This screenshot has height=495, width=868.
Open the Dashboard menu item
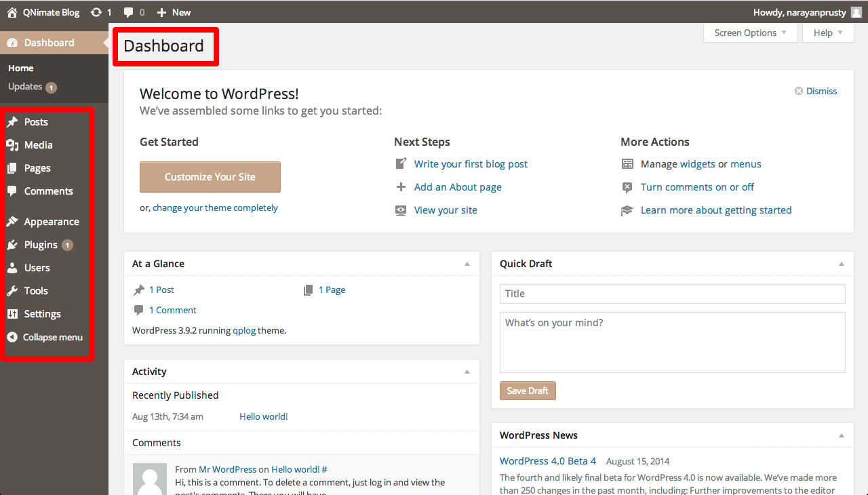(x=54, y=43)
